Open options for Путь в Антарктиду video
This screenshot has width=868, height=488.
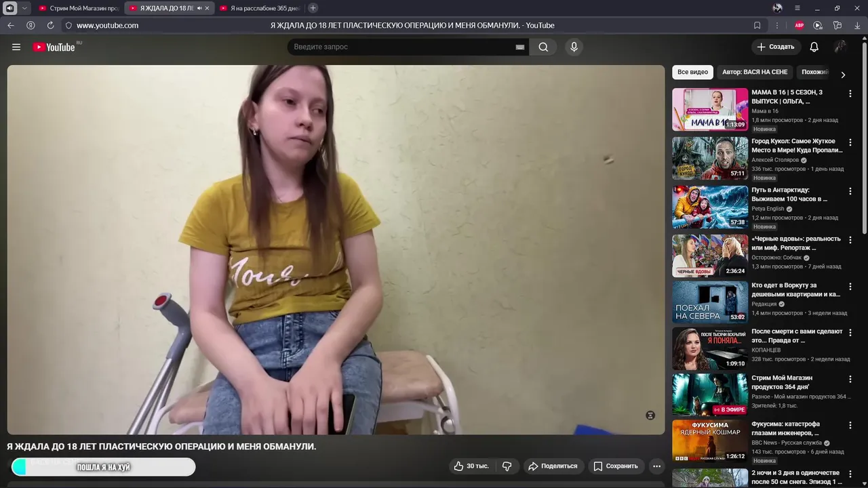850,191
